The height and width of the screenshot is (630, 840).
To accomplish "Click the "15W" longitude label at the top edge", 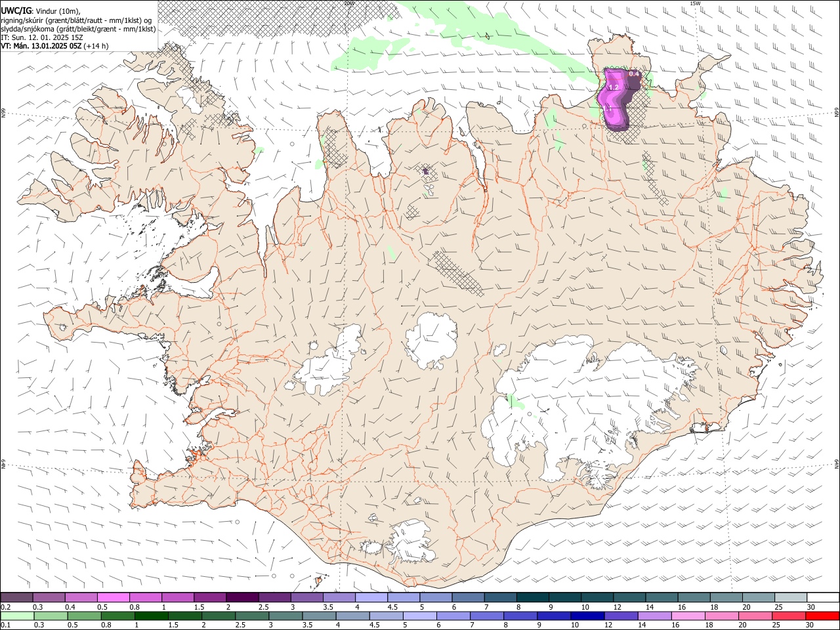I will (695, 3).
